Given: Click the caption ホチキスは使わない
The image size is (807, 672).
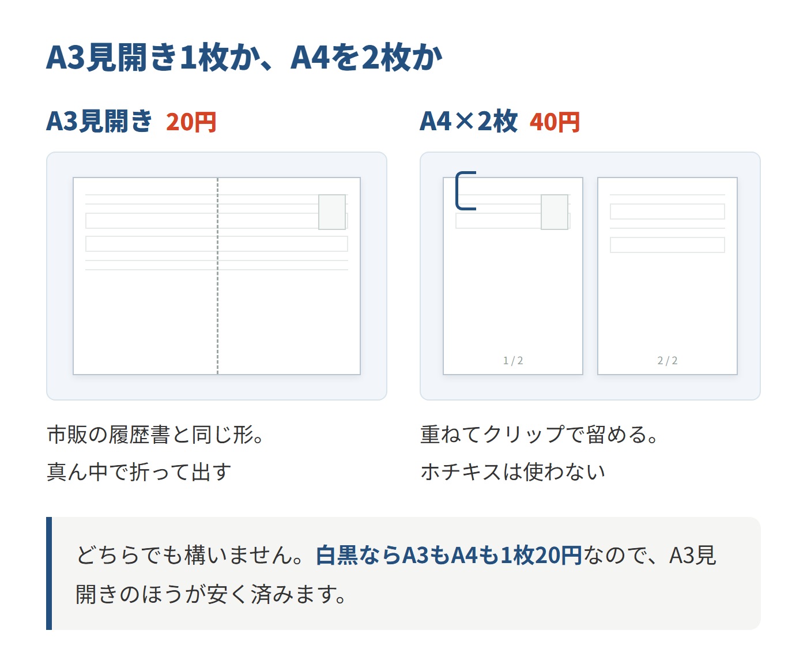Looking at the screenshot, I should tap(513, 472).
